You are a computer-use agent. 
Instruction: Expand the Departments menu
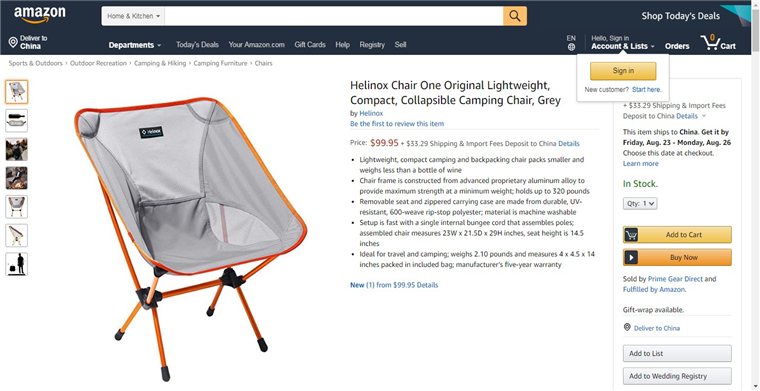pyautogui.click(x=135, y=45)
